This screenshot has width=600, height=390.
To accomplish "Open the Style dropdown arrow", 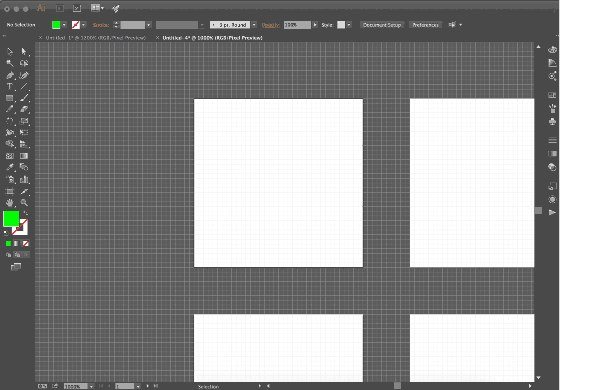I will click(x=349, y=25).
